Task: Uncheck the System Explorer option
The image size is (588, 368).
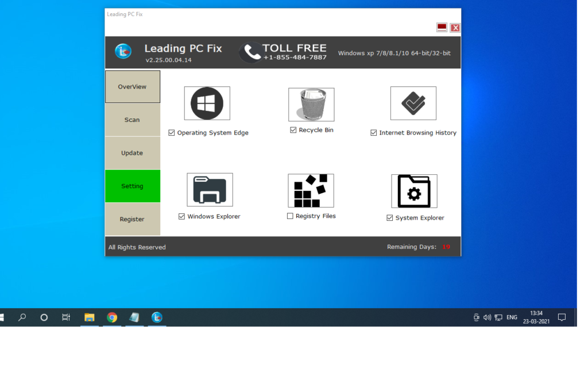Action: (389, 218)
